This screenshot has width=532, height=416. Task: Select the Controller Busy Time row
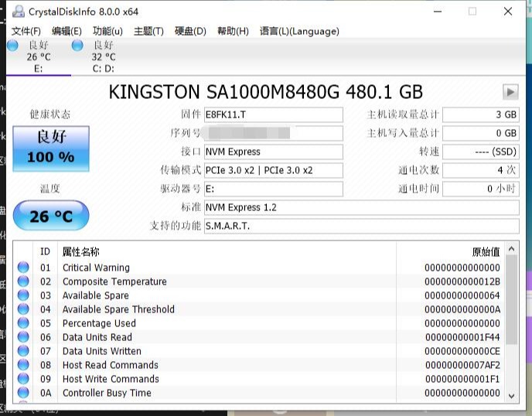click(232, 393)
